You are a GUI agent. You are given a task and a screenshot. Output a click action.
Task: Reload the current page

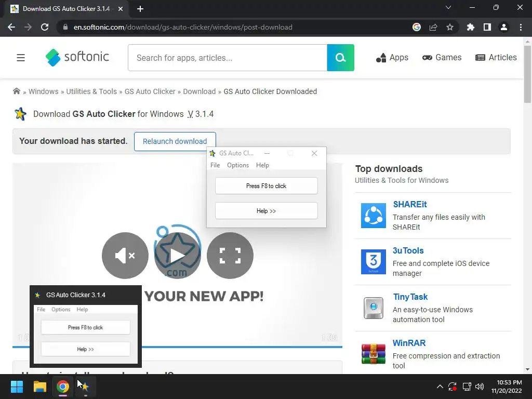click(x=45, y=27)
